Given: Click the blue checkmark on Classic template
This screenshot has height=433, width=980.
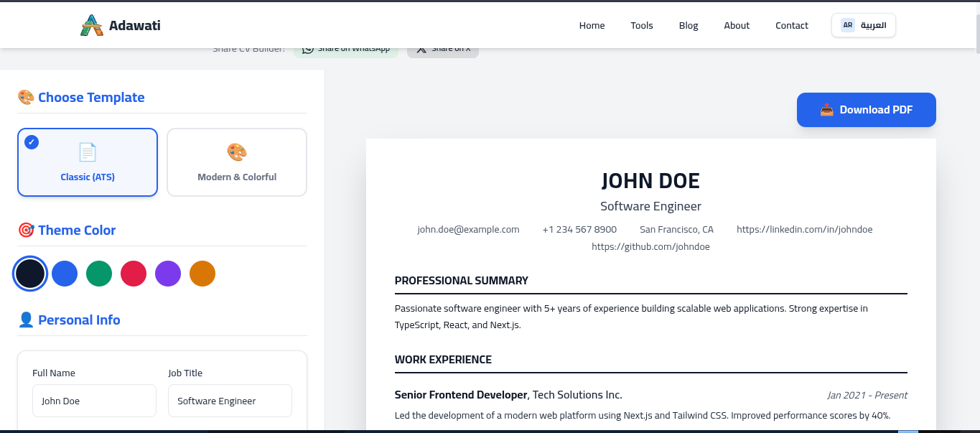Looking at the screenshot, I should coord(32,141).
